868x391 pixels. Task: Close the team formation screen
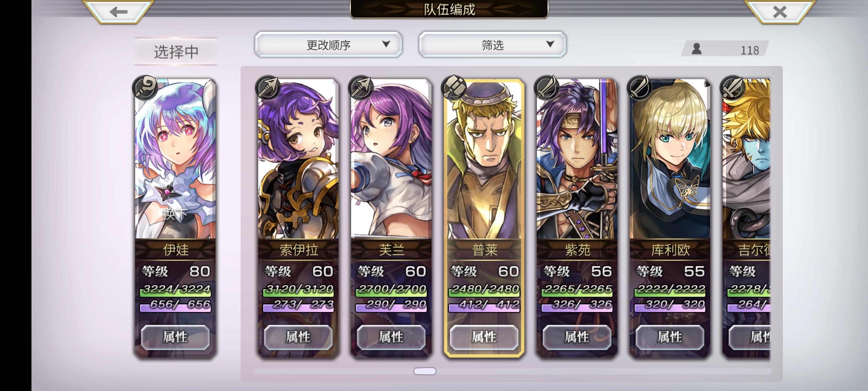[780, 11]
